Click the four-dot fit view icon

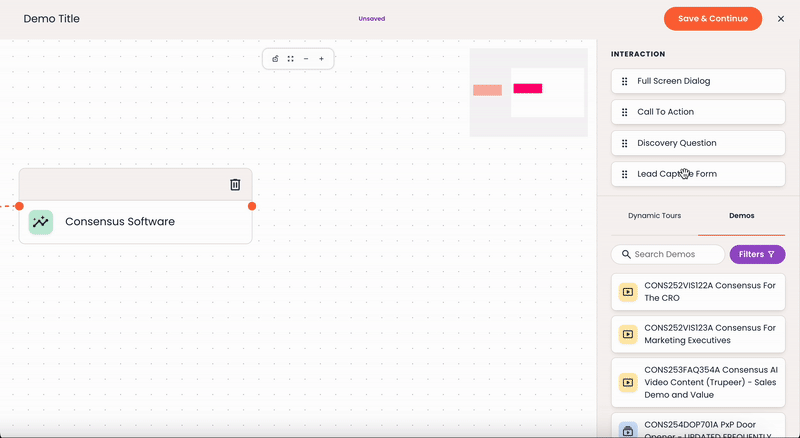(x=290, y=59)
